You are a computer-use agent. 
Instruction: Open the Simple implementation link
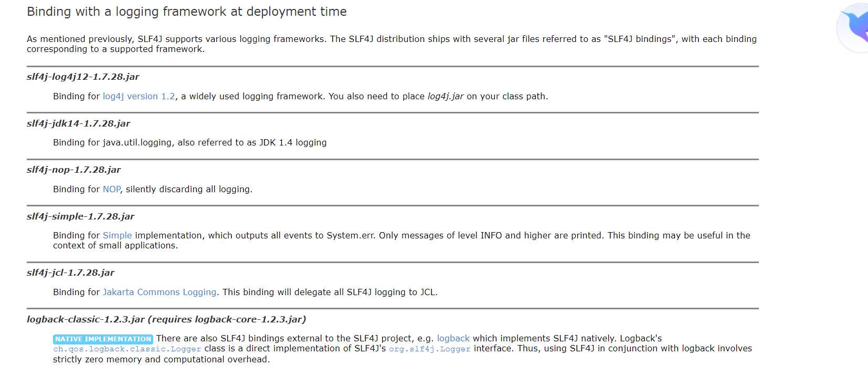tap(117, 235)
